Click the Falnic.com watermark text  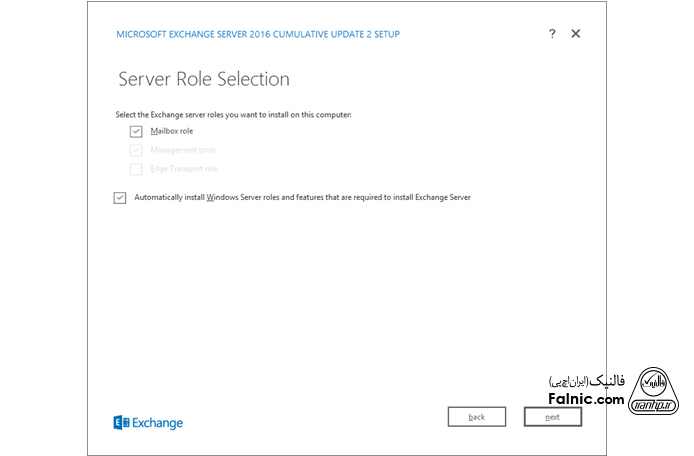click(x=585, y=400)
